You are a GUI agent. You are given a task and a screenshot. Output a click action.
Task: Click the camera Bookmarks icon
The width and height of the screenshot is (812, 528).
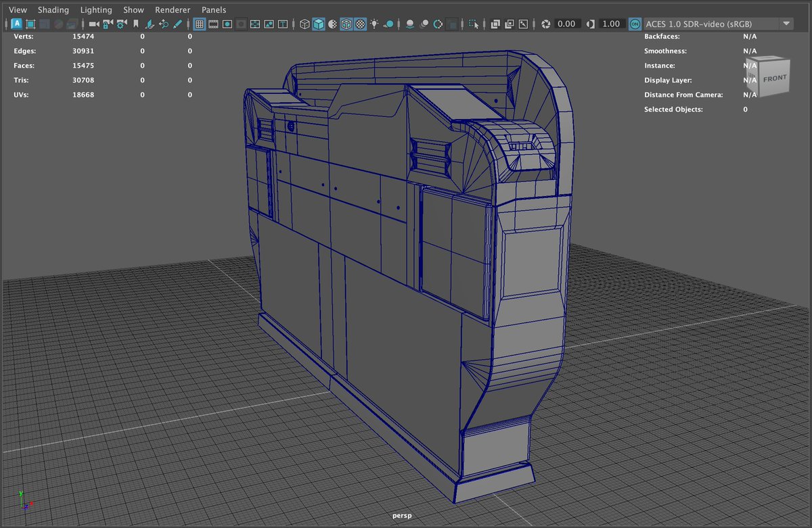coord(136,24)
